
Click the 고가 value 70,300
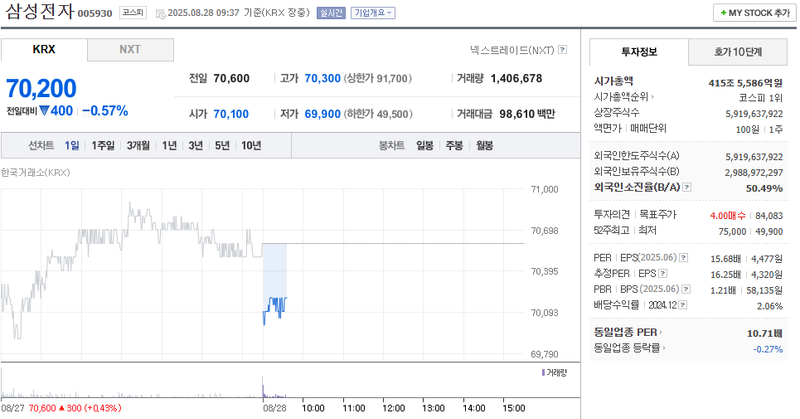tap(322, 79)
